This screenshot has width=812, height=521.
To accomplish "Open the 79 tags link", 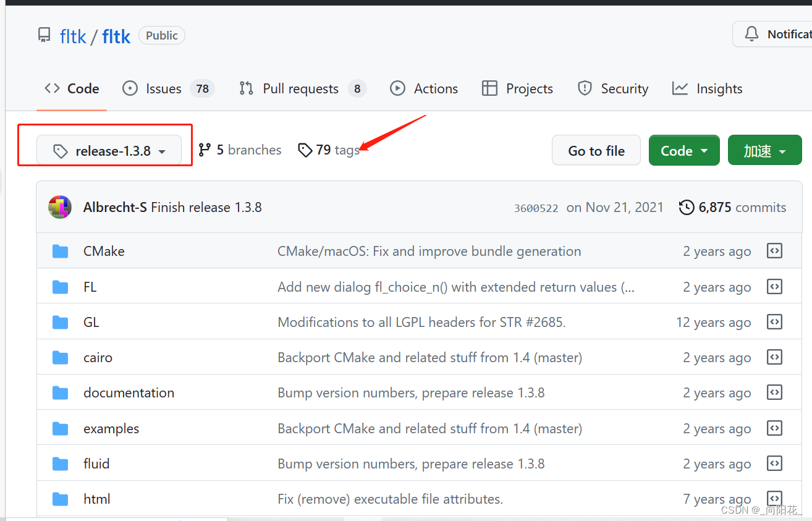I will pyautogui.click(x=329, y=150).
